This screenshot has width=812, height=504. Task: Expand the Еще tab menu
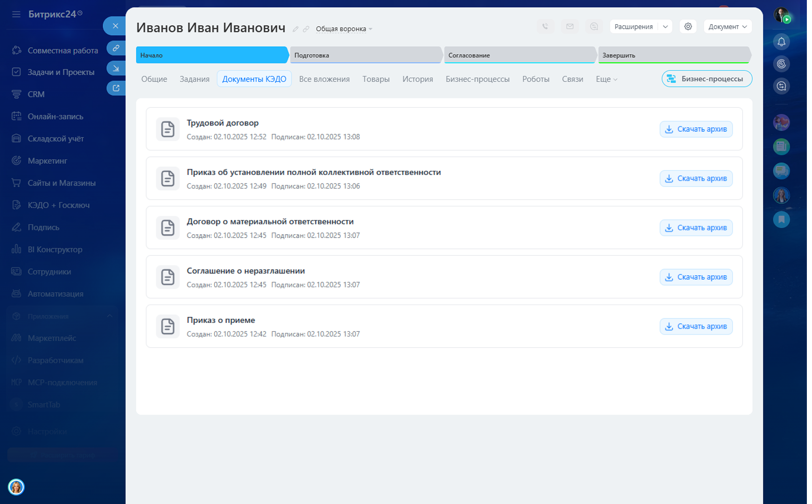606,79
